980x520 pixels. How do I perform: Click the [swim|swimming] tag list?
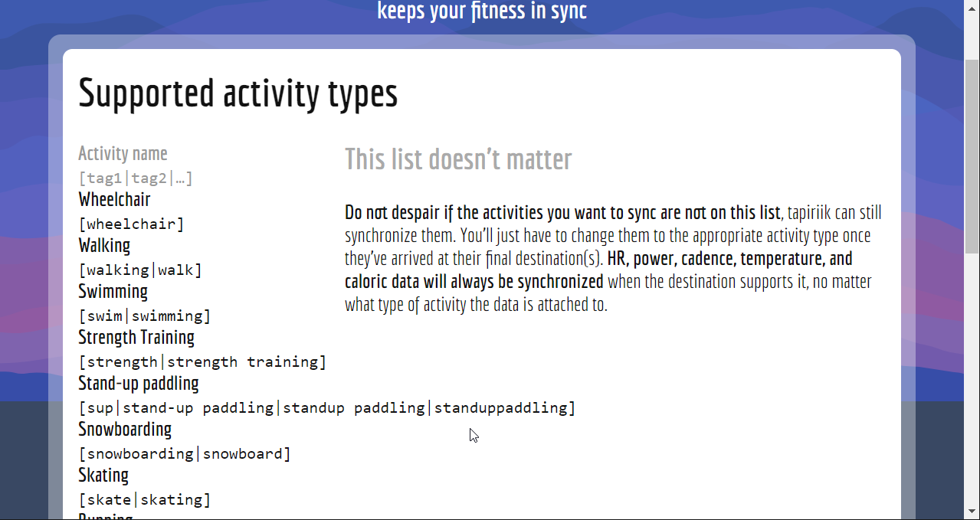[x=145, y=316]
